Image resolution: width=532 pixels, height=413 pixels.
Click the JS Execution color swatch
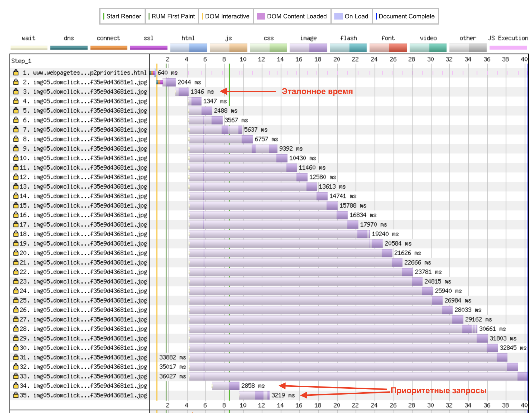point(508,48)
